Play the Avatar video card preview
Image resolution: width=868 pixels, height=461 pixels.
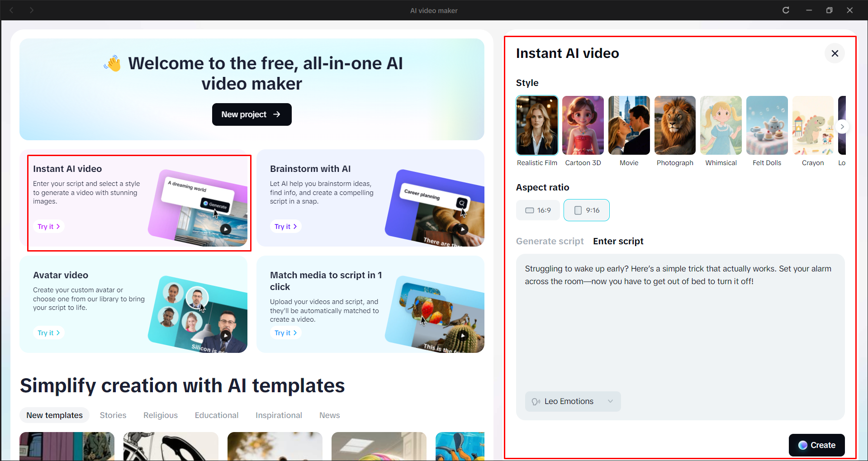point(226,335)
